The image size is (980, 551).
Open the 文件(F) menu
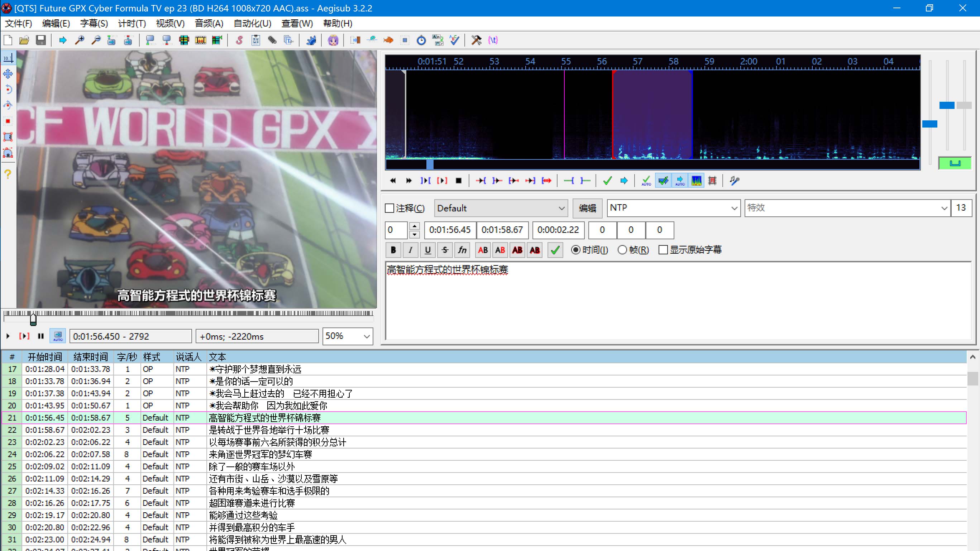pos(18,24)
